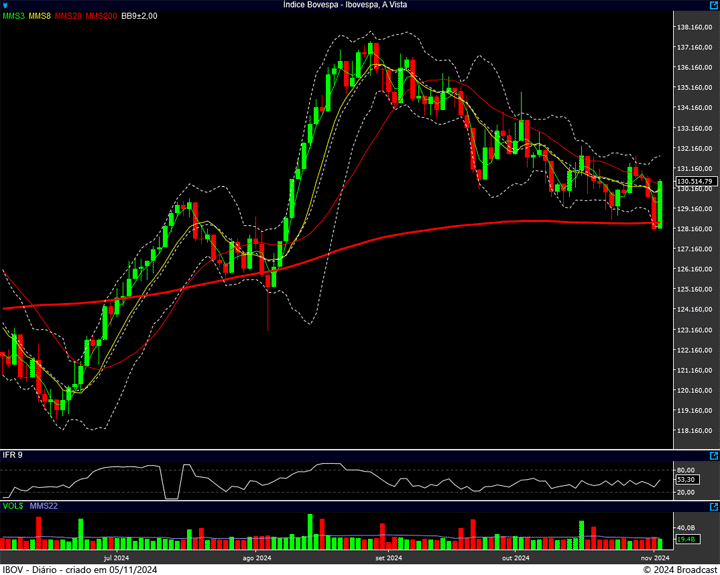Click the VOL$ volume indicator label
The image size is (720, 575).
click(x=14, y=506)
